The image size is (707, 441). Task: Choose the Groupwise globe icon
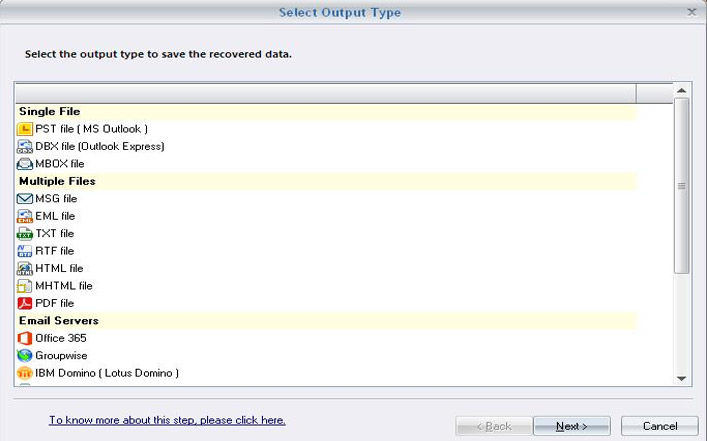pos(24,355)
